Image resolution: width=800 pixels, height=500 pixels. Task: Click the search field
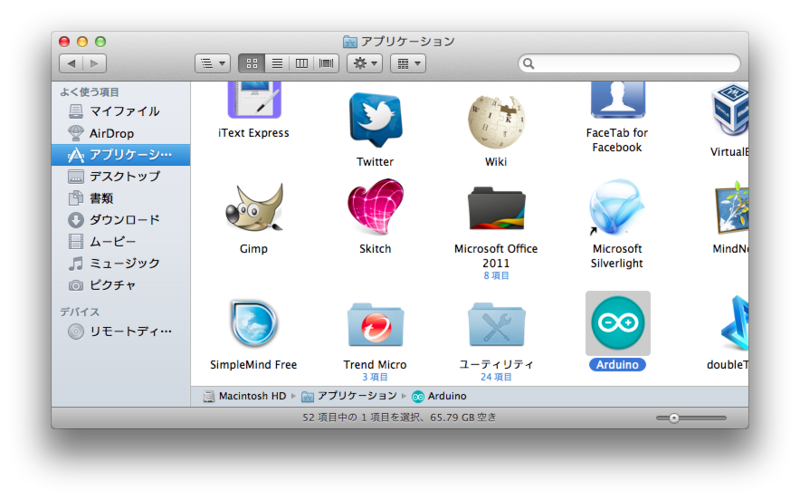tap(630, 63)
